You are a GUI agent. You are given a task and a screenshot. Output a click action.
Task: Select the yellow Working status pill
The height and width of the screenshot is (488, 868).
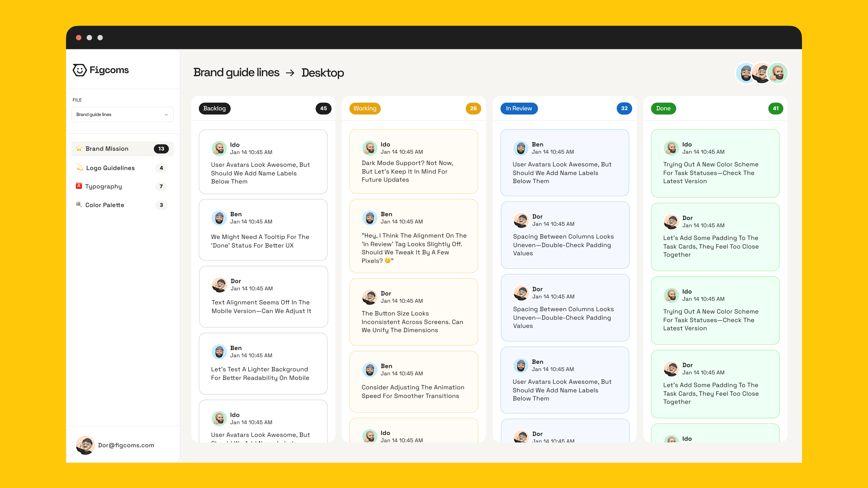coord(365,108)
